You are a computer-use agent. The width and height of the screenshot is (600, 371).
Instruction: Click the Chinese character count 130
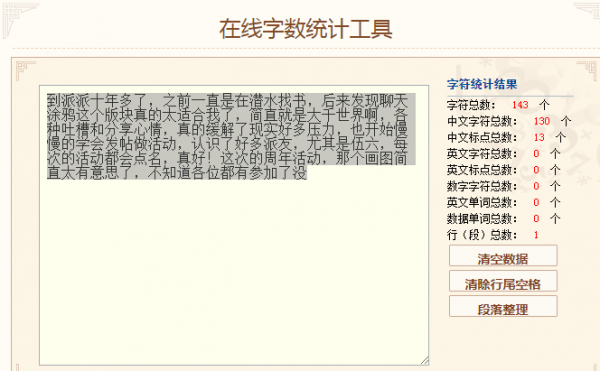tap(542, 121)
